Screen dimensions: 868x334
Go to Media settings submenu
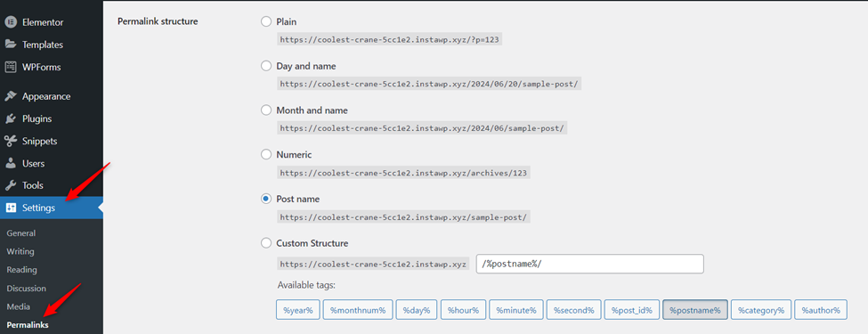(19, 307)
